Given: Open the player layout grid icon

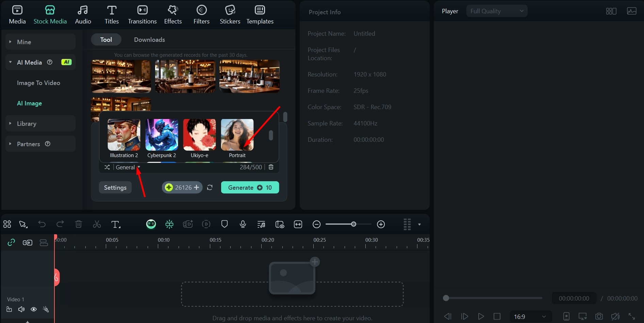Looking at the screenshot, I should 611,11.
